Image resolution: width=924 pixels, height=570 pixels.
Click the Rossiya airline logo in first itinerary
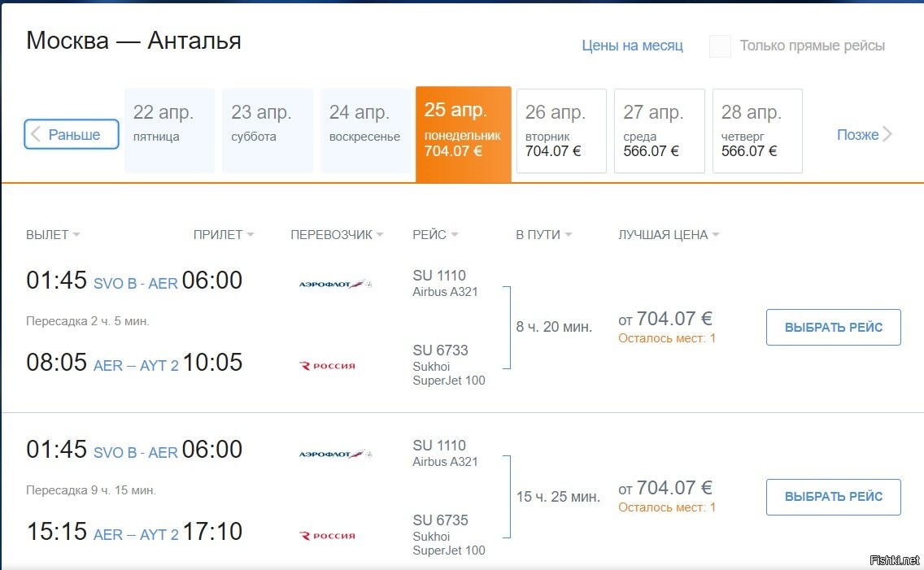tap(328, 366)
